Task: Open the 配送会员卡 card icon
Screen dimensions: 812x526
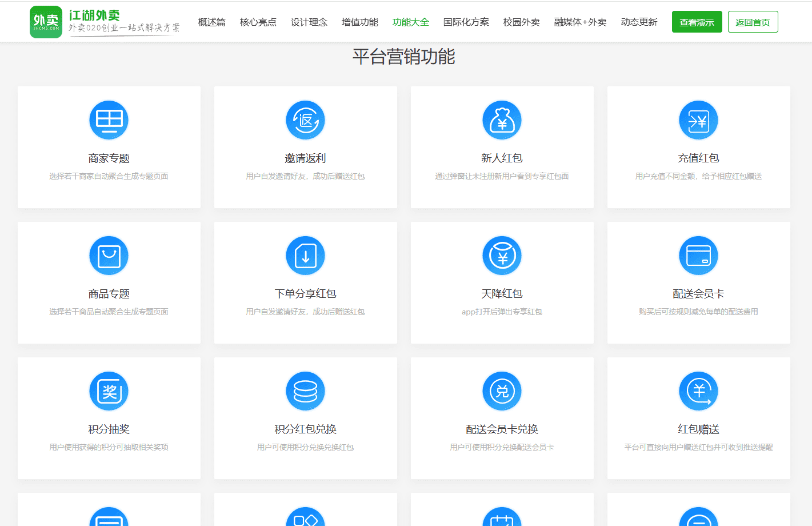Action: tap(698, 256)
